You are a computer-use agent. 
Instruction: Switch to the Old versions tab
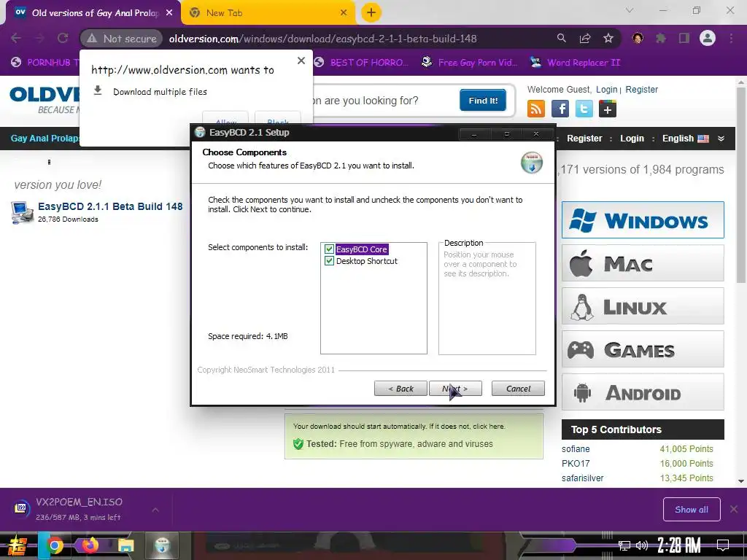tap(93, 13)
